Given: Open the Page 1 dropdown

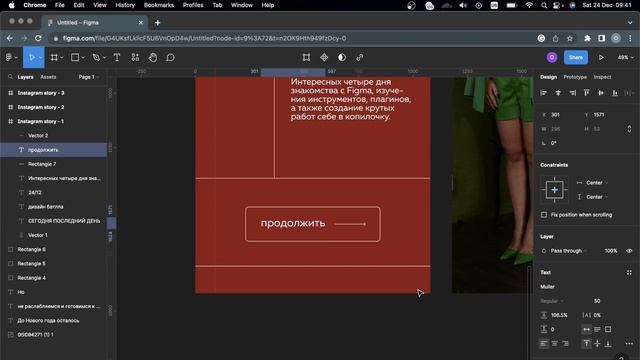Looking at the screenshot, I should [x=89, y=77].
